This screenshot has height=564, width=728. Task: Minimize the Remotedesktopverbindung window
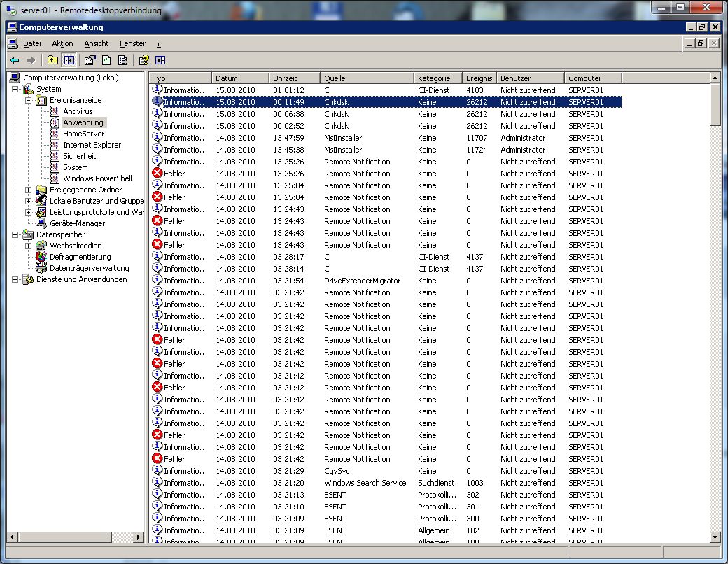[x=661, y=8]
